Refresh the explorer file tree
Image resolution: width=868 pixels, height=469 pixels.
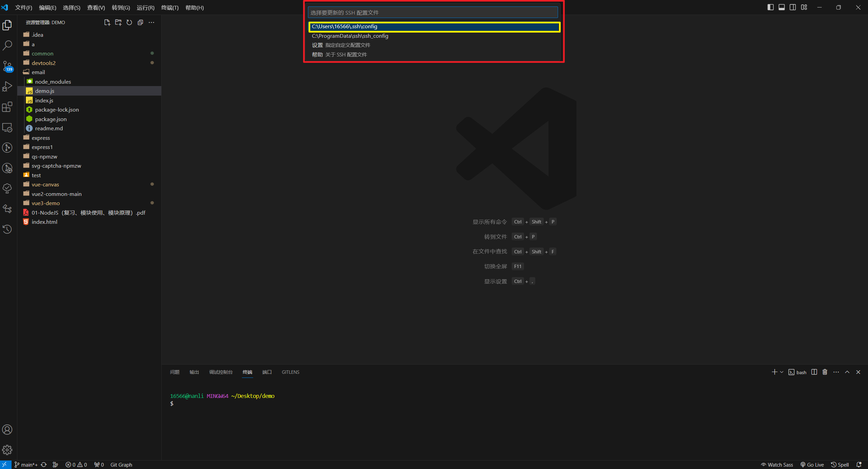point(129,22)
